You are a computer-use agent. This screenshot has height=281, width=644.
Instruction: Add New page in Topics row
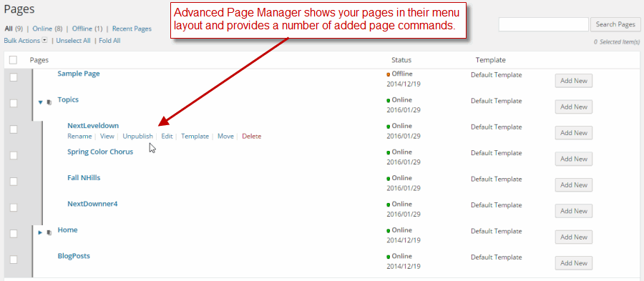(574, 107)
